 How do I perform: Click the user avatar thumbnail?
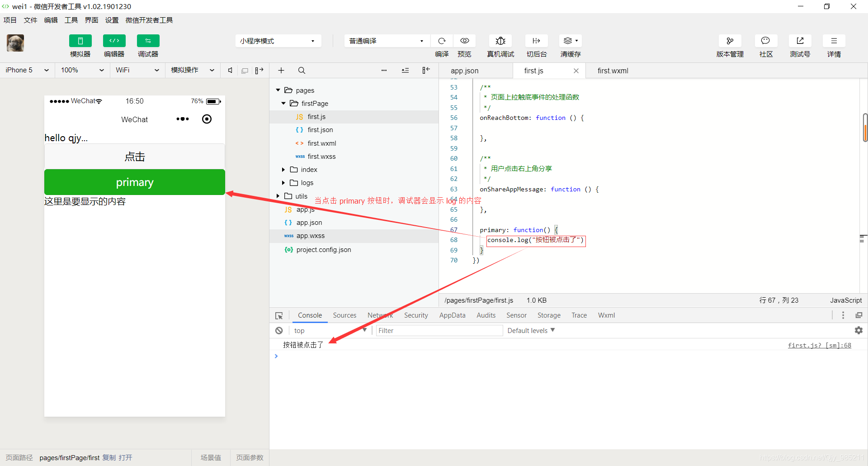(15, 43)
